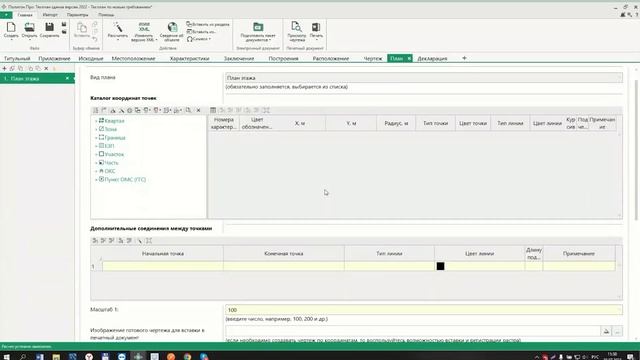Add a new section tab with plus

coord(464,58)
